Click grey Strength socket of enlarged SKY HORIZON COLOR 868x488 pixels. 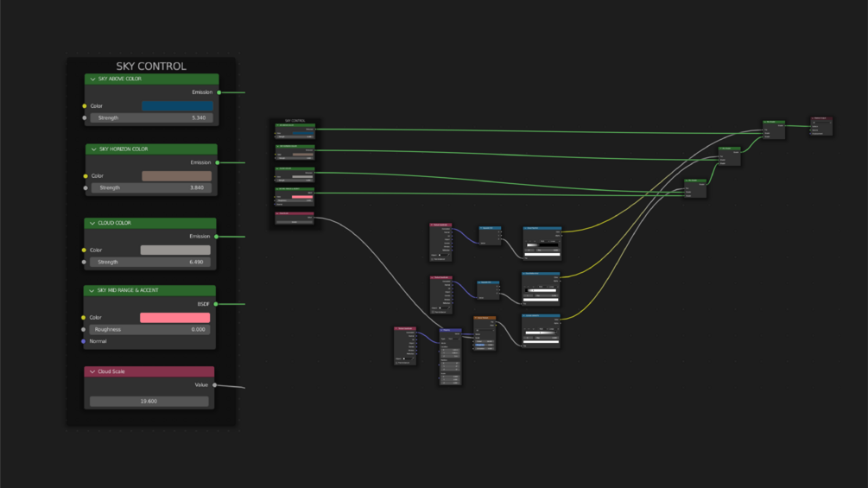(x=86, y=188)
